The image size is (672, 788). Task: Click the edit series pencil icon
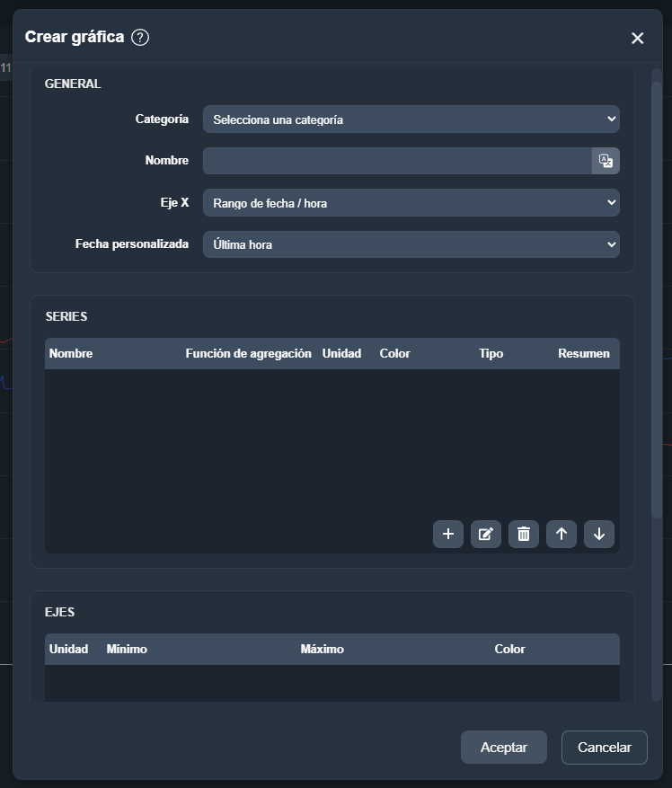click(486, 534)
